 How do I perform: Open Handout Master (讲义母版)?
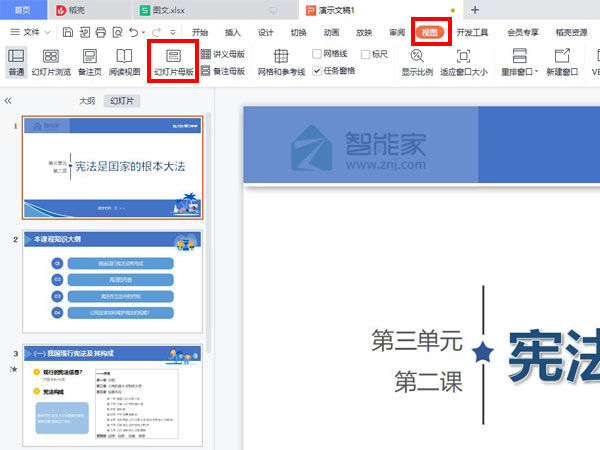click(222, 54)
